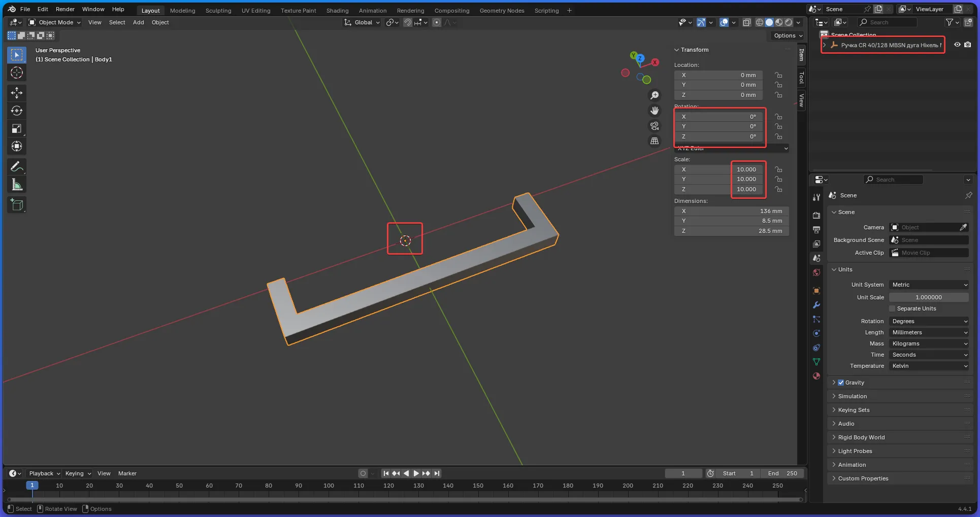Jump to the timeline's last frame
This screenshot has width=980, height=517.
437,473
